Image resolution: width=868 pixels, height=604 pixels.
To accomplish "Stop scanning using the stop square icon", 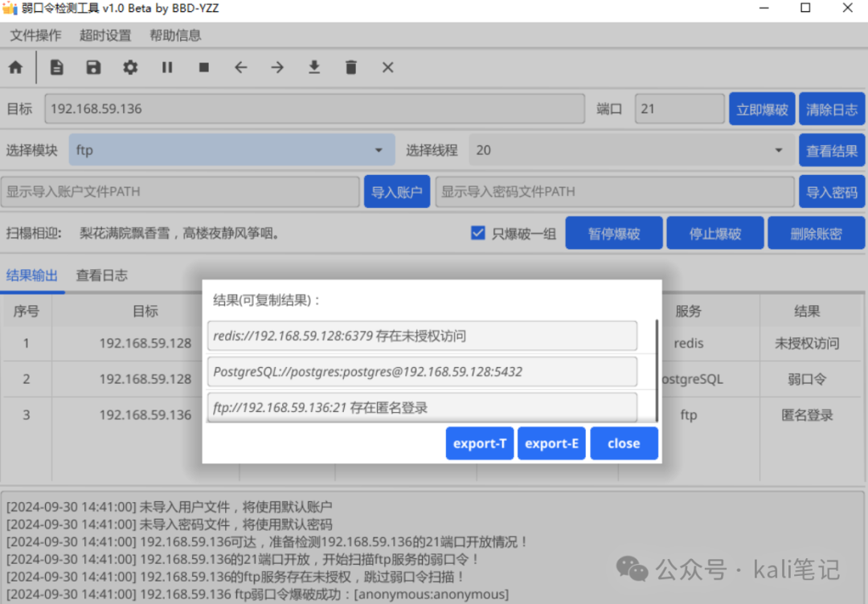I will pos(203,67).
